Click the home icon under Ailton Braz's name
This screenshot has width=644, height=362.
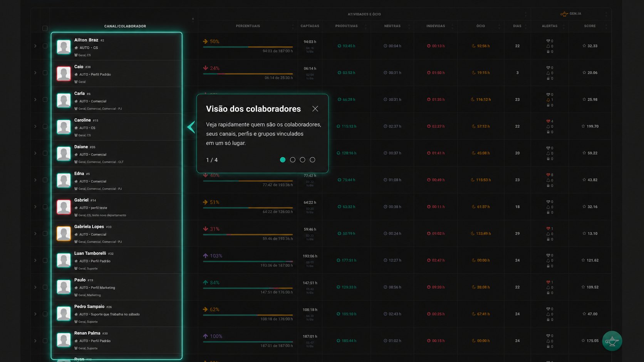[x=76, y=48]
